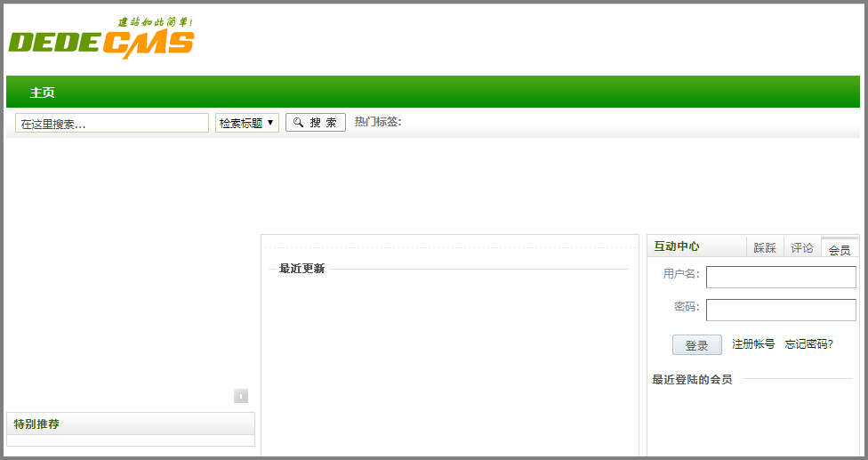Screen dimensions: 868x460
Task: Open the 忘记密码? link
Action: coord(808,344)
